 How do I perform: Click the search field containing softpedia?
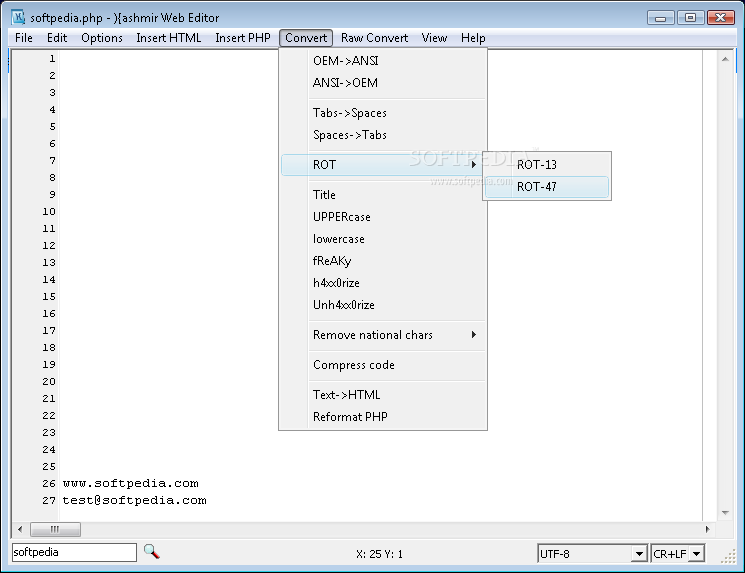(74, 552)
